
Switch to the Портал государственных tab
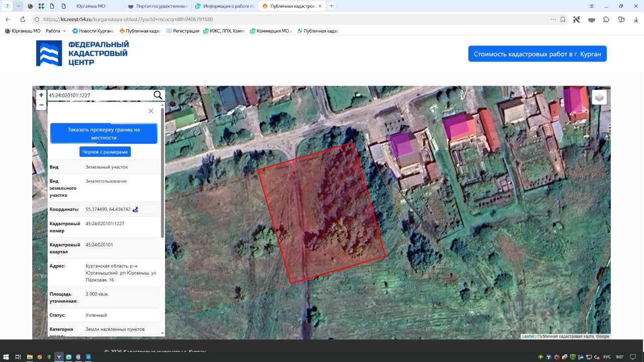coord(158,6)
